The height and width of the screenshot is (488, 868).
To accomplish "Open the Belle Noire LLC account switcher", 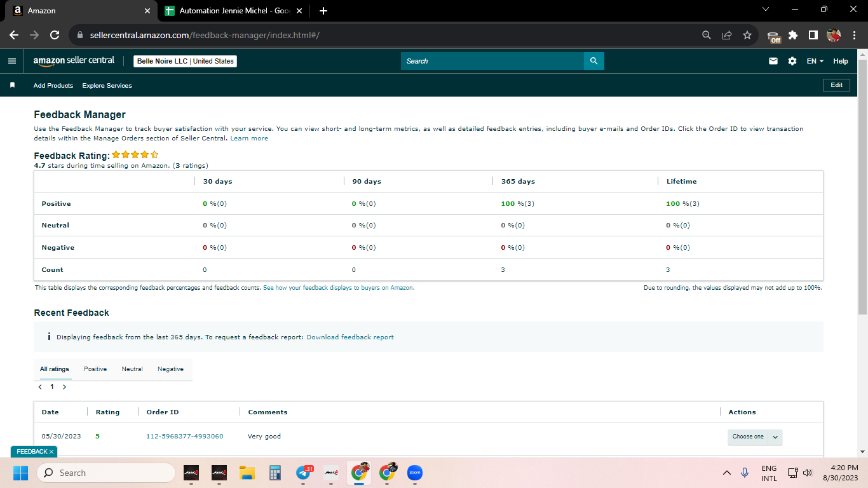I will tap(186, 61).
